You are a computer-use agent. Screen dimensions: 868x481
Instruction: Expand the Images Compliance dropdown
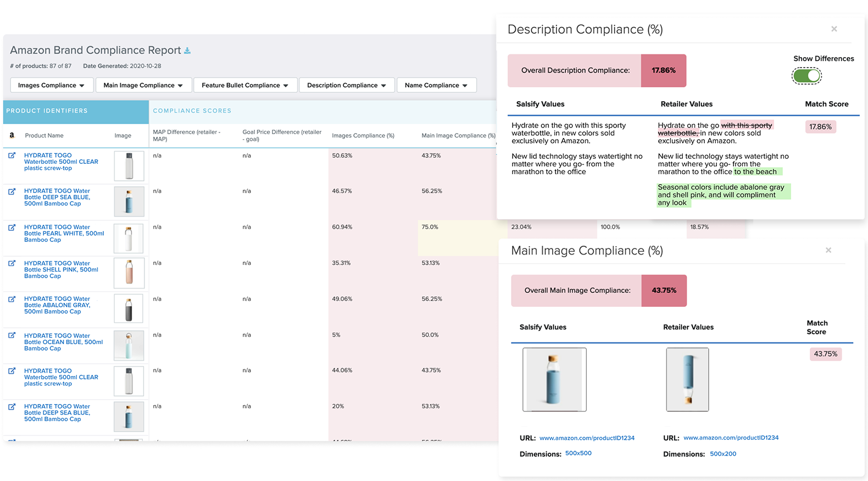51,85
